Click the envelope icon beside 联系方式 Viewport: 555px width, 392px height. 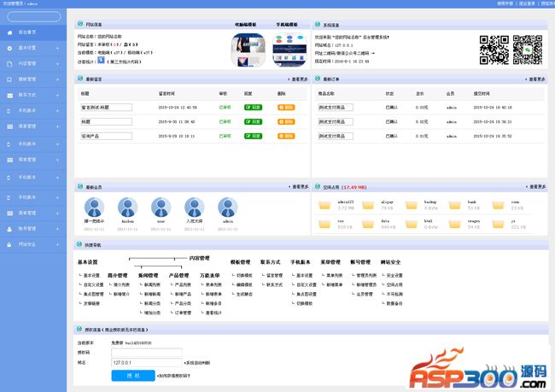coord(9,94)
